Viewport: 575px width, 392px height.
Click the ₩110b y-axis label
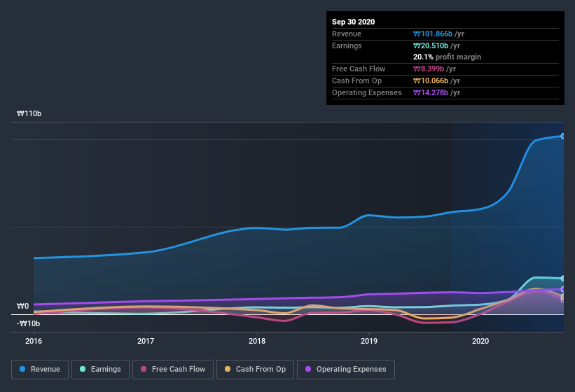[29, 113]
